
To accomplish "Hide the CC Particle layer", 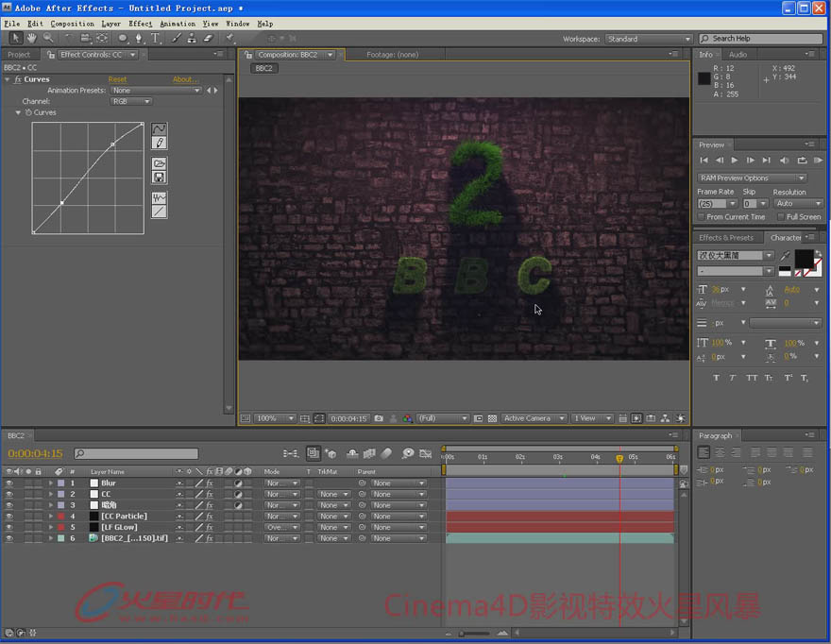I will 9,517.
